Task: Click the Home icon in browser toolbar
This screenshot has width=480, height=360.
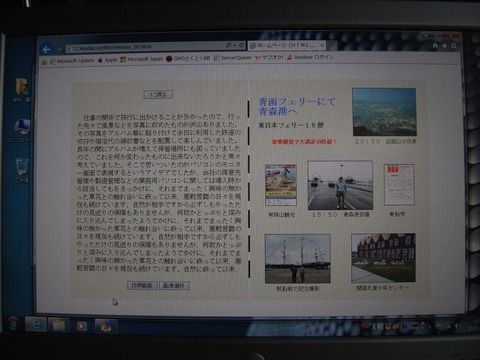Action: tap(435, 46)
